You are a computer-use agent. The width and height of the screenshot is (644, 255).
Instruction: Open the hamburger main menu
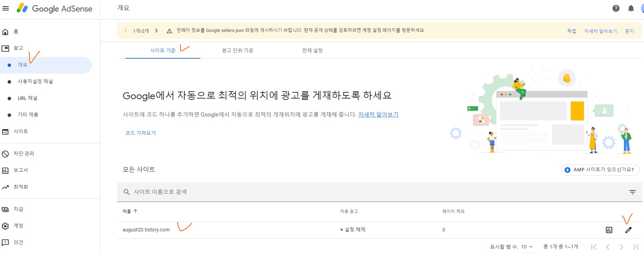pos(6,8)
